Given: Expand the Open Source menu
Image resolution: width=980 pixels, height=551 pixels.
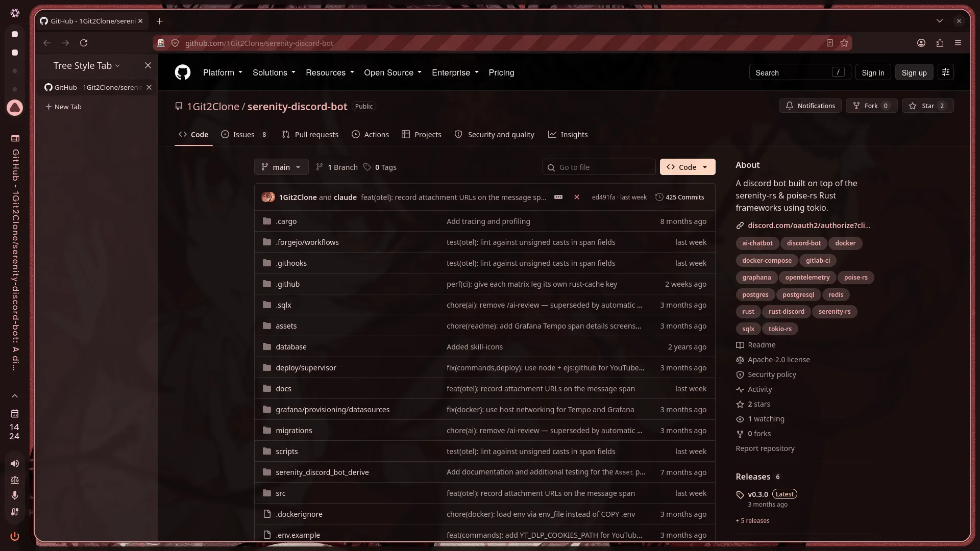Looking at the screenshot, I should (393, 72).
